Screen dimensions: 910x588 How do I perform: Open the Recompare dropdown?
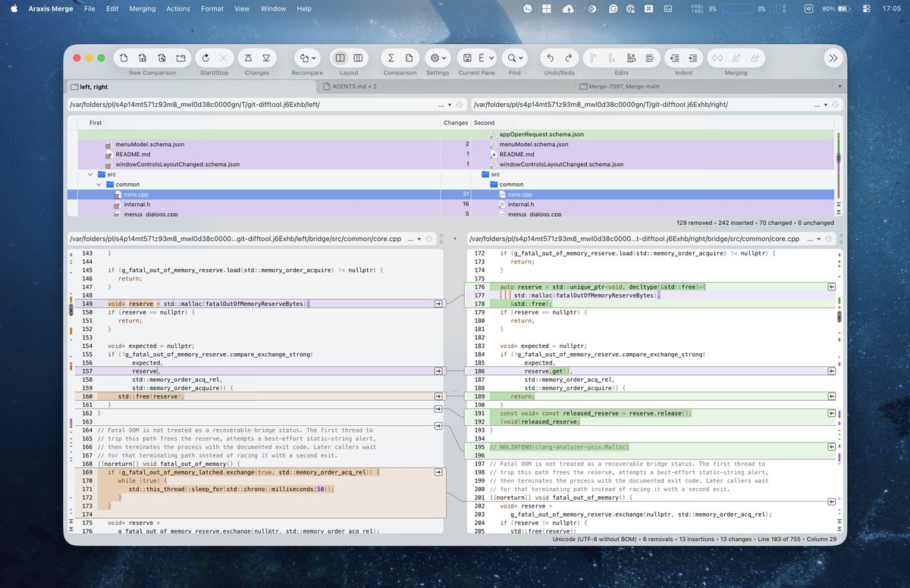pyautogui.click(x=307, y=58)
